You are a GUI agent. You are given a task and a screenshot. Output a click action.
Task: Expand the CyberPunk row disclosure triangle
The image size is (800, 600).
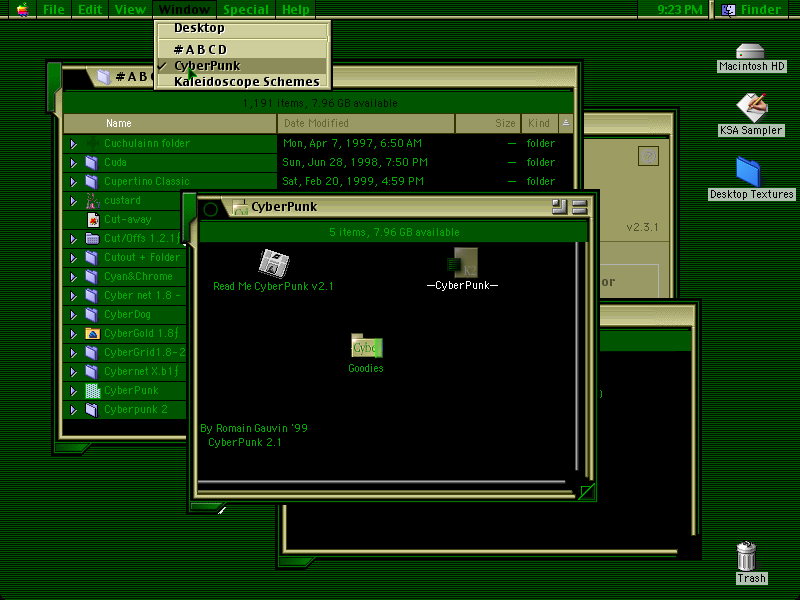point(73,391)
